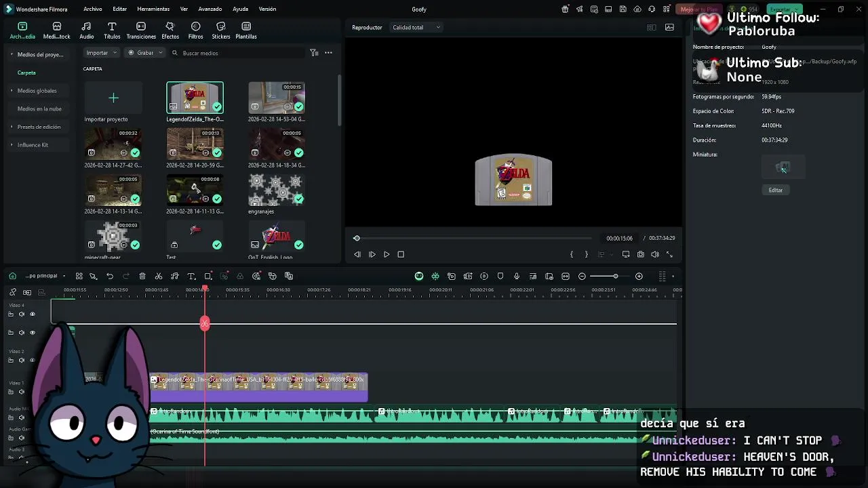Open the Filtros tab
The image size is (868, 488).
click(x=195, y=30)
